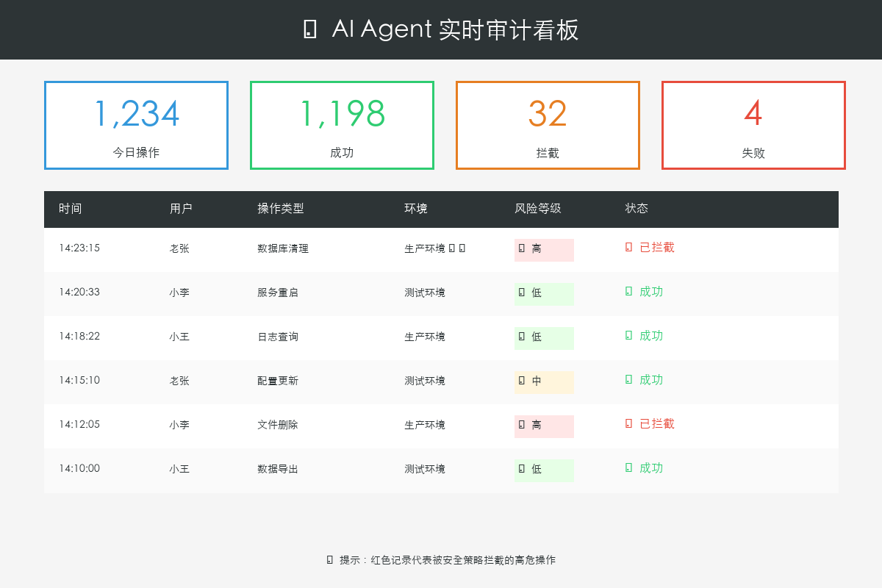
Task: Select the 14:23:15 timestamp cell
Action: [x=79, y=248]
